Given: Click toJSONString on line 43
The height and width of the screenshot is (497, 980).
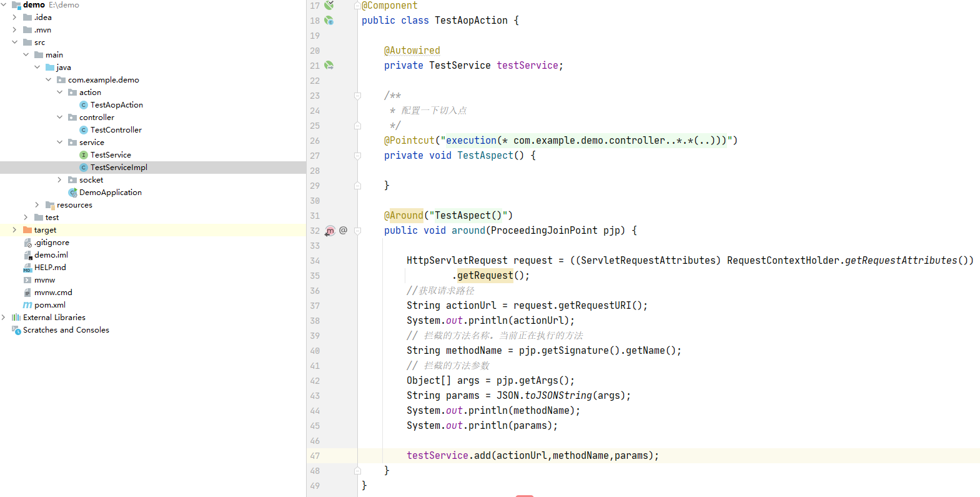Looking at the screenshot, I should click(558, 396).
